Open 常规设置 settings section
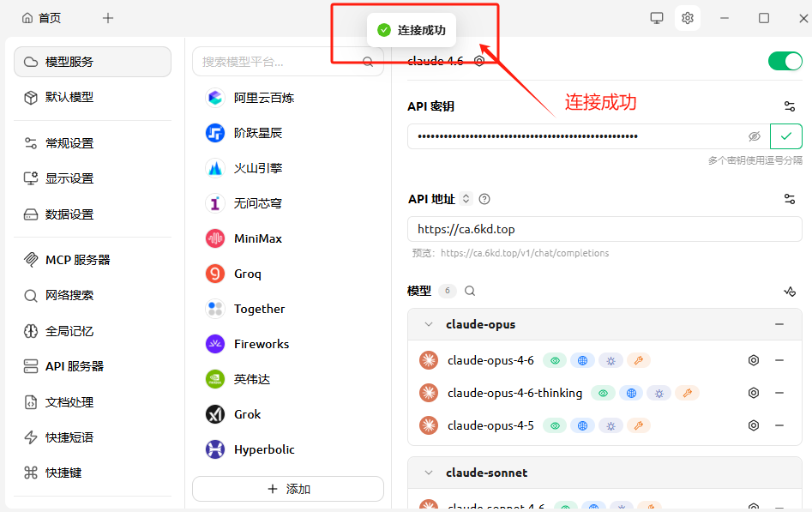The image size is (812, 512). click(93, 143)
